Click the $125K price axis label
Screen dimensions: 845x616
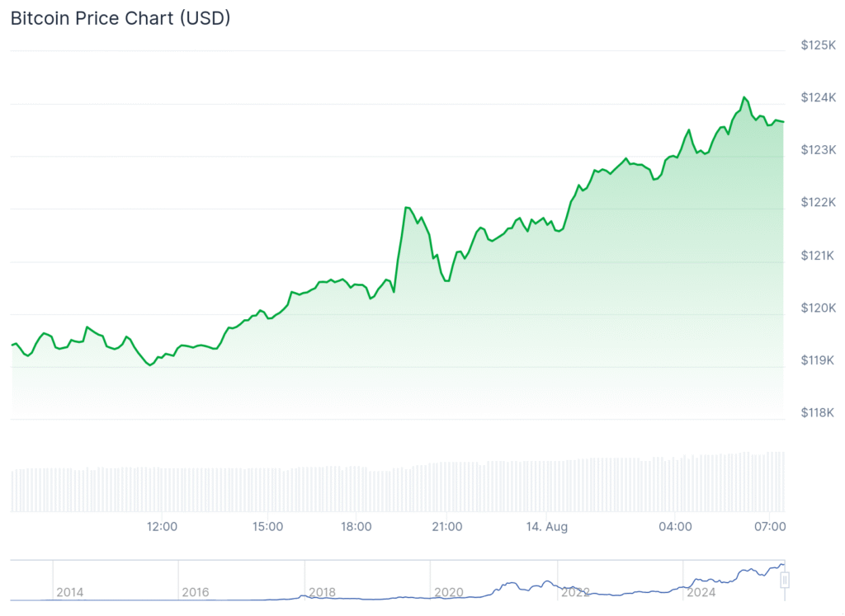pyautogui.click(x=818, y=45)
